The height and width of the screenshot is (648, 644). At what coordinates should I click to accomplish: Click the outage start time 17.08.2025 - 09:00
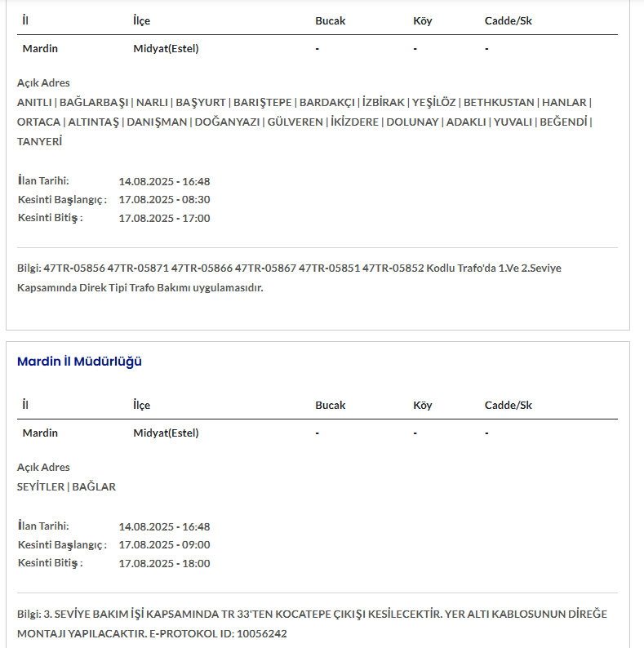[164, 544]
